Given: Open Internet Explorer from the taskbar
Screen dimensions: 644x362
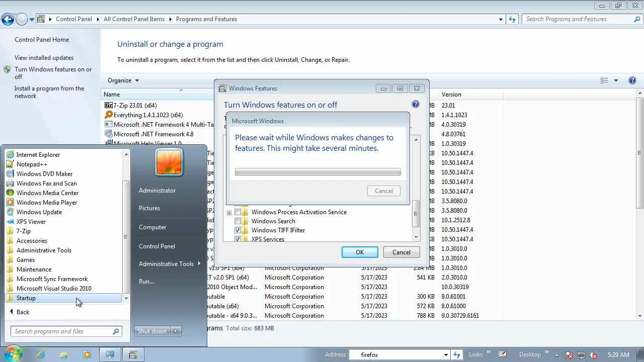Looking at the screenshot, I should click(x=41, y=354).
